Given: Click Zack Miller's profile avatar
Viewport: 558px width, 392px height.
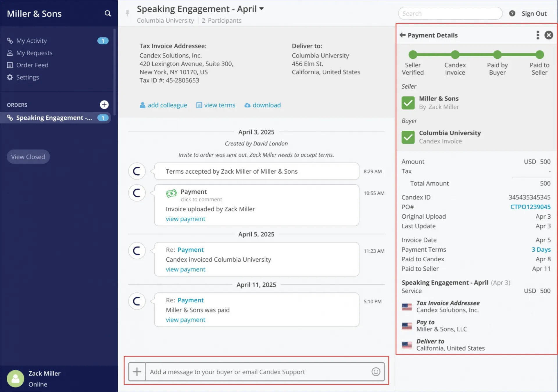Looking at the screenshot, I should [x=15, y=378].
